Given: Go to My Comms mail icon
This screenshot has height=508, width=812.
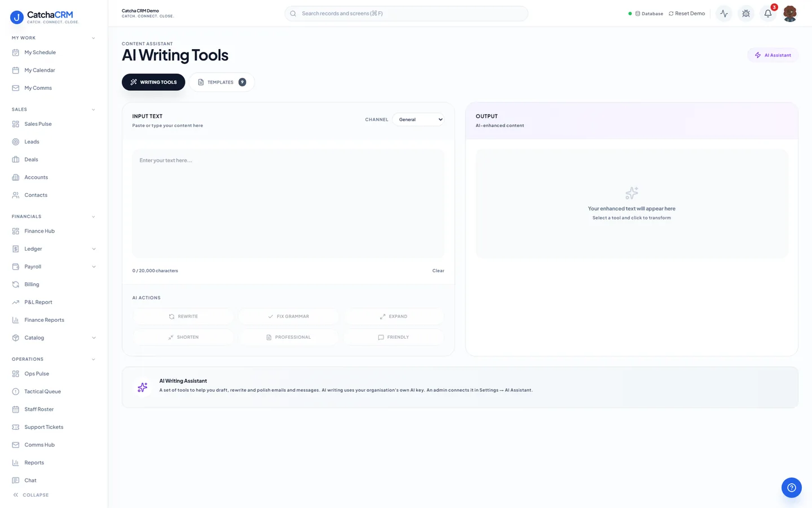Looking at the screenshot, I should tap(16, 88).
